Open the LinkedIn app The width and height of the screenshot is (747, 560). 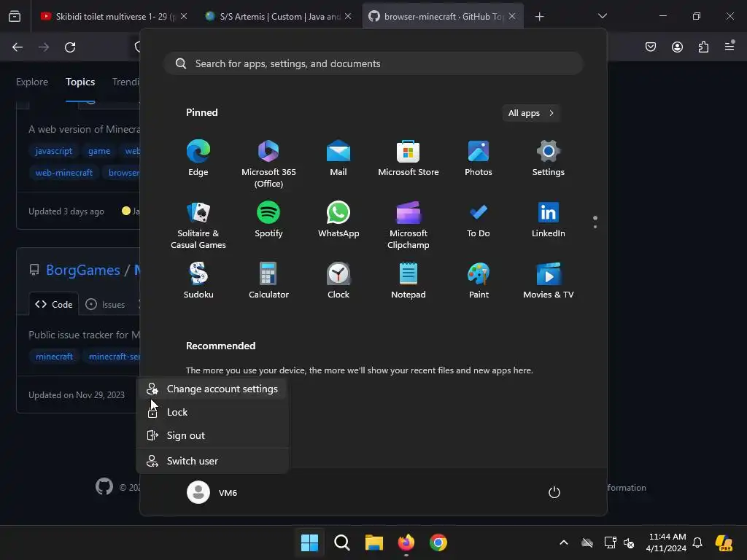(x=549, y=219)
